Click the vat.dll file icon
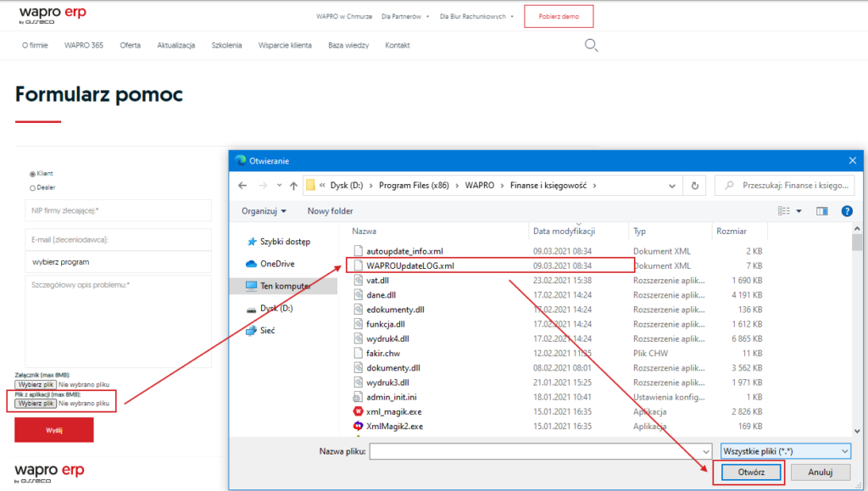This screenshot has width=868, height=491. coord(359,280)
